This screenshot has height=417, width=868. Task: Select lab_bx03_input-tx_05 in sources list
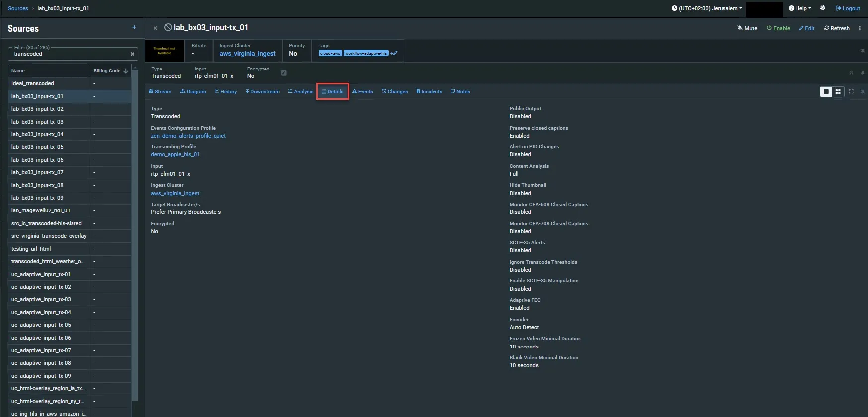click(70, 147)
